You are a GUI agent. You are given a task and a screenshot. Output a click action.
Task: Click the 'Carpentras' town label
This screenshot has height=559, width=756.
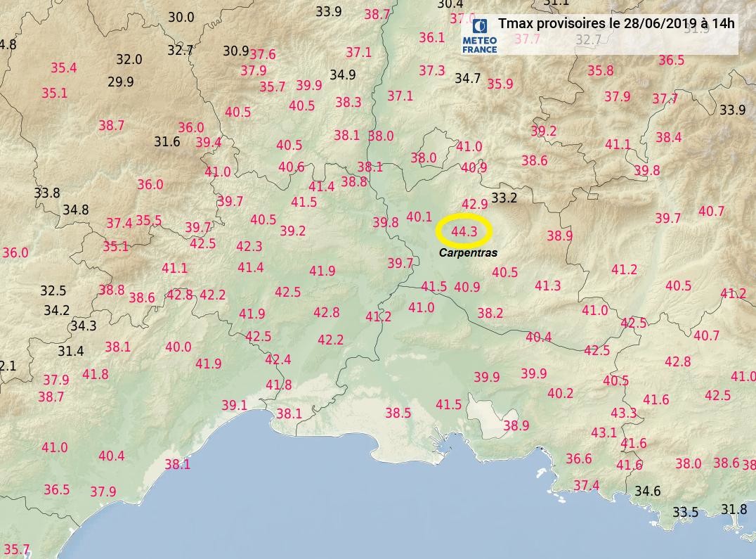coord(468,252)
